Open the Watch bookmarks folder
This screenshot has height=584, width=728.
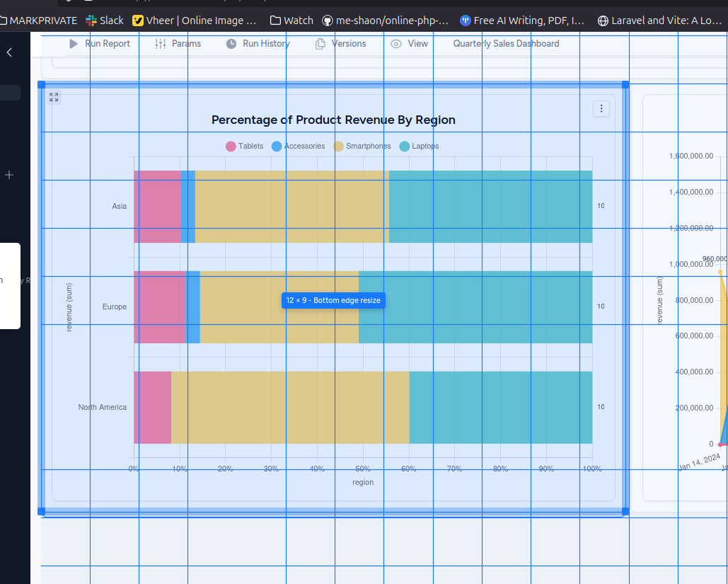tap(291, 21)
